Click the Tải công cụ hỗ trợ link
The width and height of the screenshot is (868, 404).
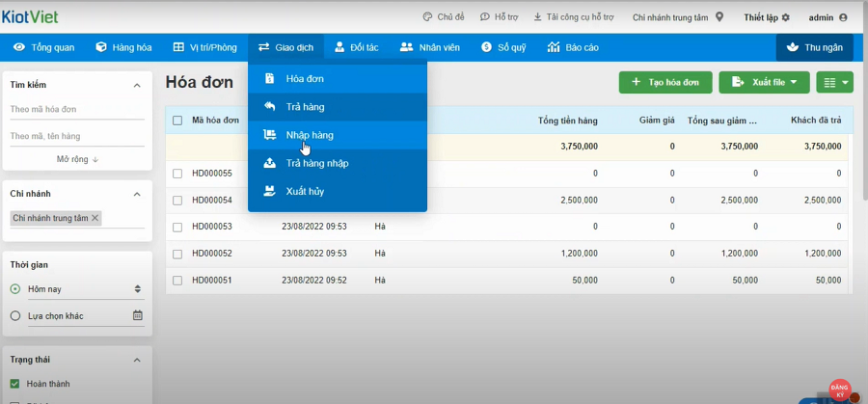574,17
